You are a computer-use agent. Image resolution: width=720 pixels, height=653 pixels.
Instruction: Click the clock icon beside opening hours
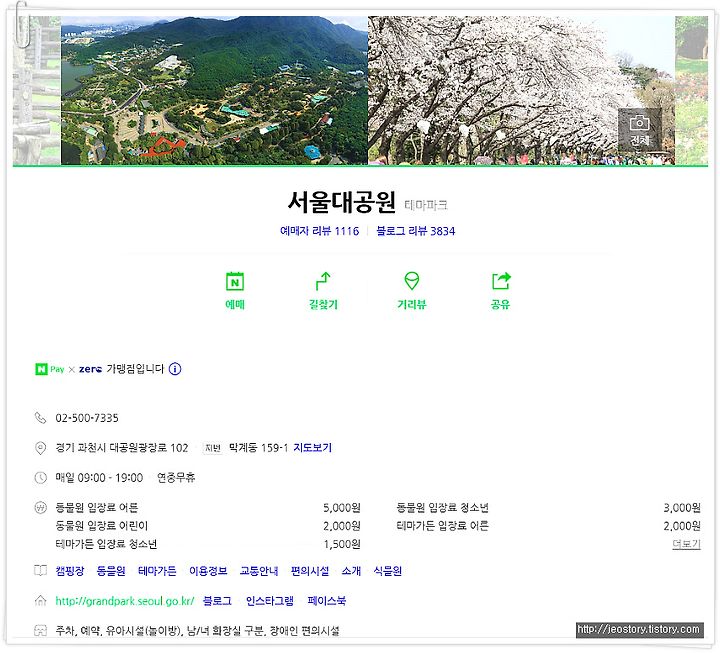point(40,478)
